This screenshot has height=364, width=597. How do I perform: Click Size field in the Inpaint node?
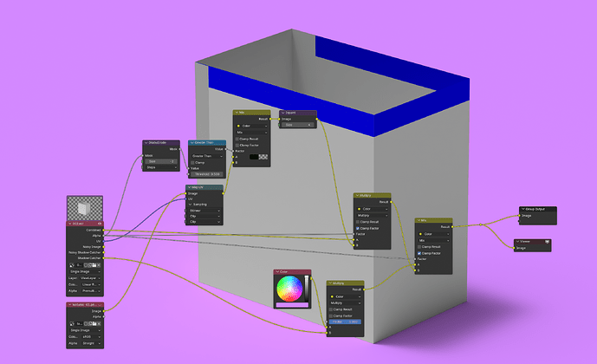click(x=298, y=125)
